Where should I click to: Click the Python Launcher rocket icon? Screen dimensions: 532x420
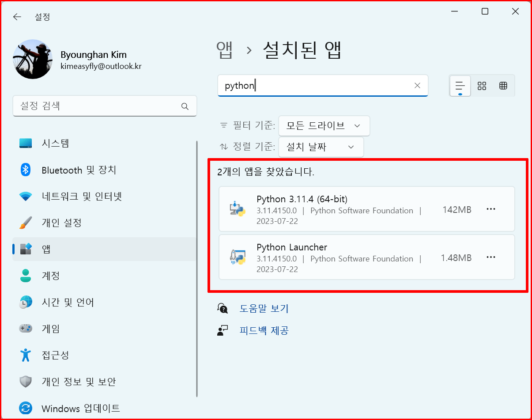coord(238,257)
